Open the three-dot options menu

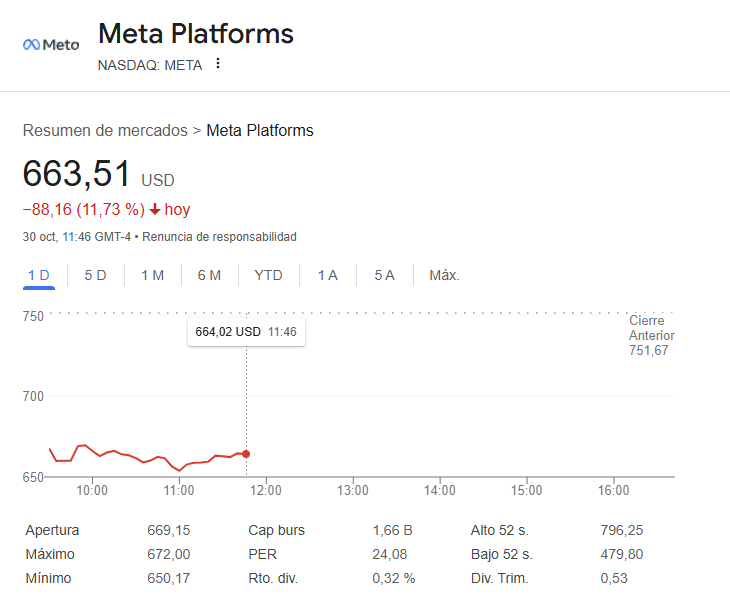(x=218, y=64)
